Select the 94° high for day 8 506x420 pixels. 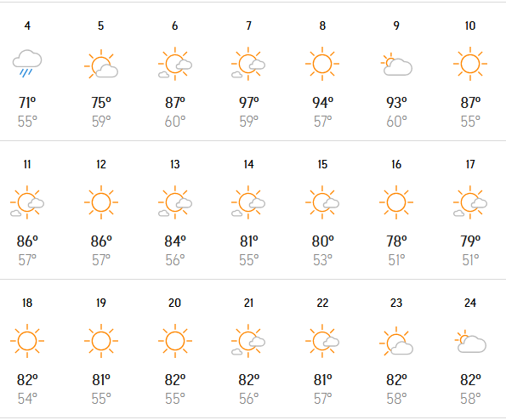click(322, 103)
